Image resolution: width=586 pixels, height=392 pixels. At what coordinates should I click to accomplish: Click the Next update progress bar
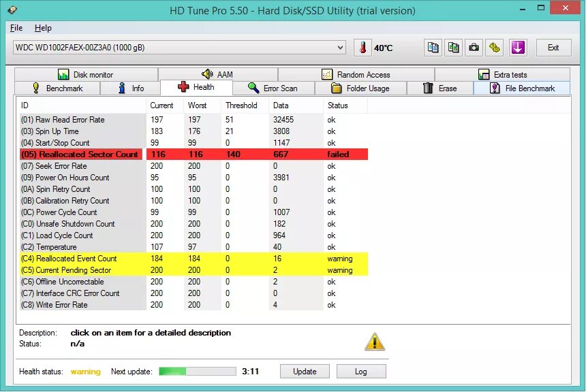click(x=198, y=371)
